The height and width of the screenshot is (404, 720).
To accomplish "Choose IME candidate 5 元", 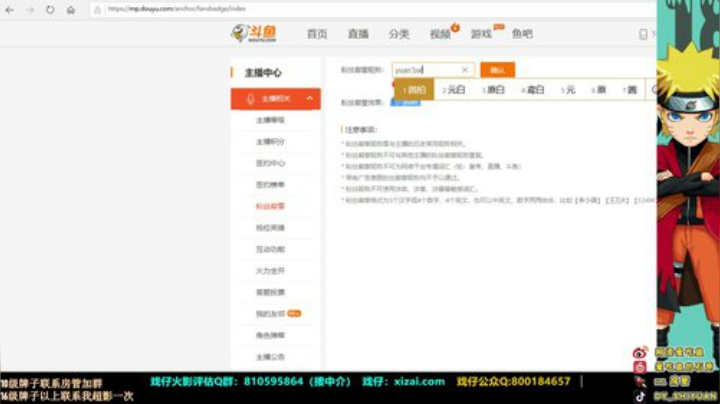I will click(568, 90).
